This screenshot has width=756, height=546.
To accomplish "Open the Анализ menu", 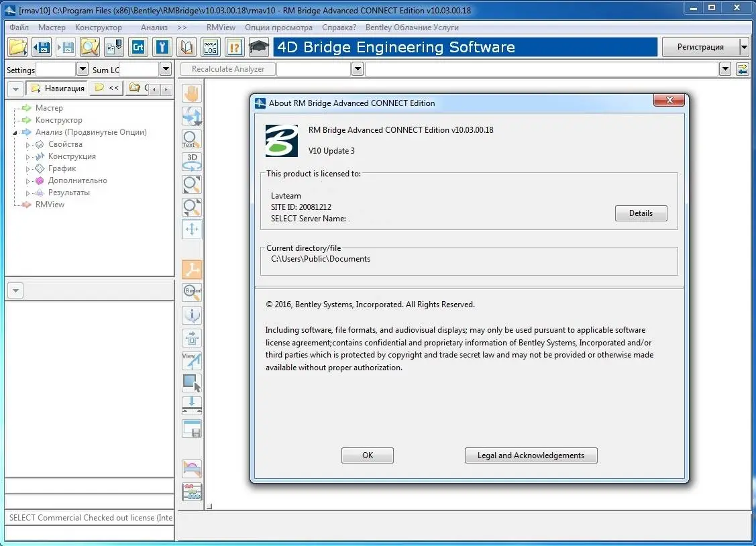I will 154,28.
